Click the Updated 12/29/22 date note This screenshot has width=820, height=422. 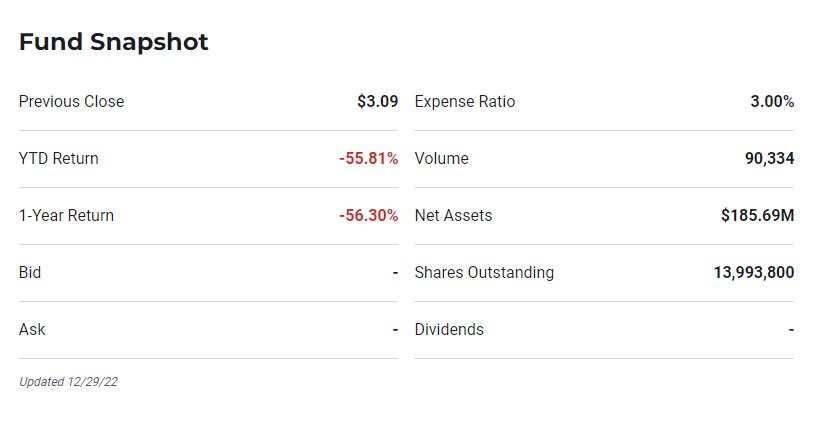(69, 382)
